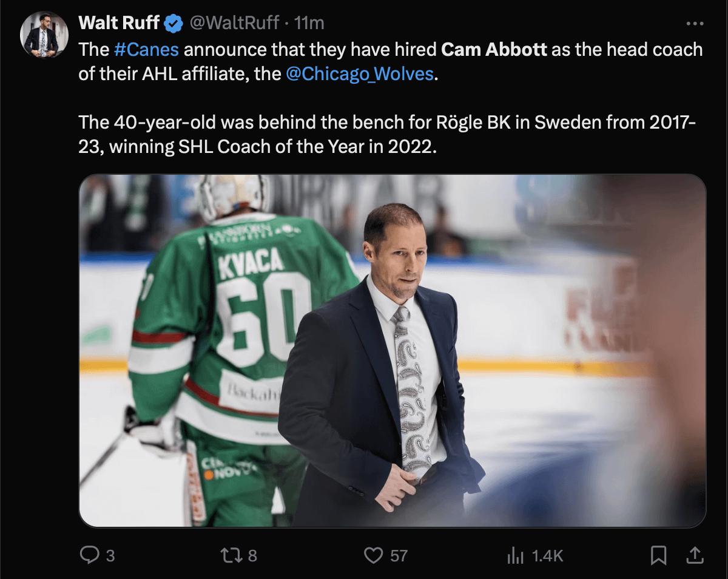Click the like count "57"
This screenshot has width=728, height=579.
[x=399, y=555]
